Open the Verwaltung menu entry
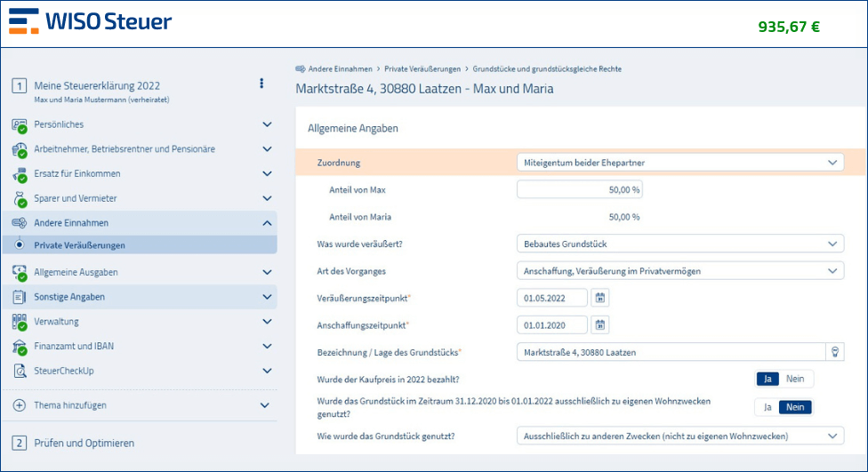Screen dimensions: 868x472 140,322
